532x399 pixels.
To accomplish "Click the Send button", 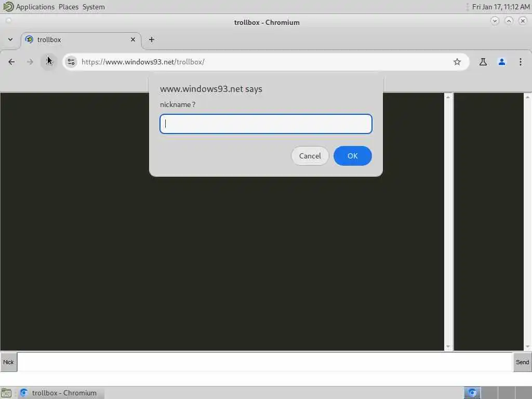I will point(522,362).
